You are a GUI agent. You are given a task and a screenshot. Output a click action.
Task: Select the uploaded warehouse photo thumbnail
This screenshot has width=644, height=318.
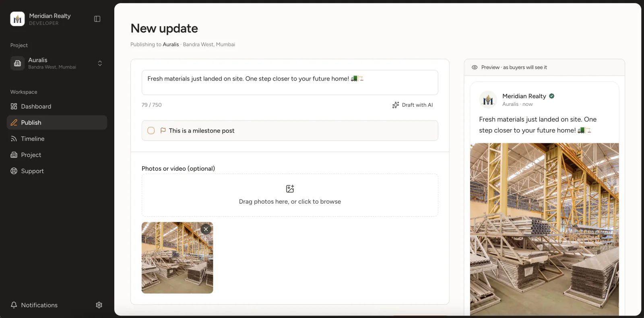click(x=177, y=258)
